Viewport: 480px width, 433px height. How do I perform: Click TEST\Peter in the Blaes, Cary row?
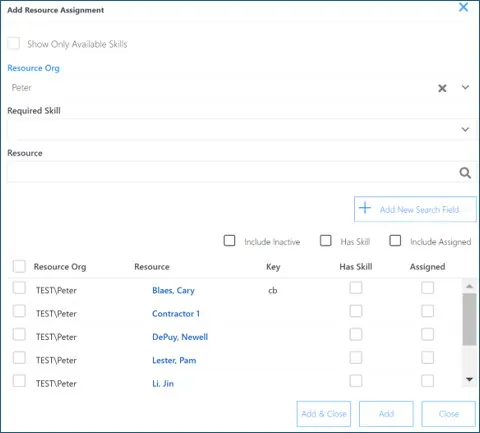56,290
